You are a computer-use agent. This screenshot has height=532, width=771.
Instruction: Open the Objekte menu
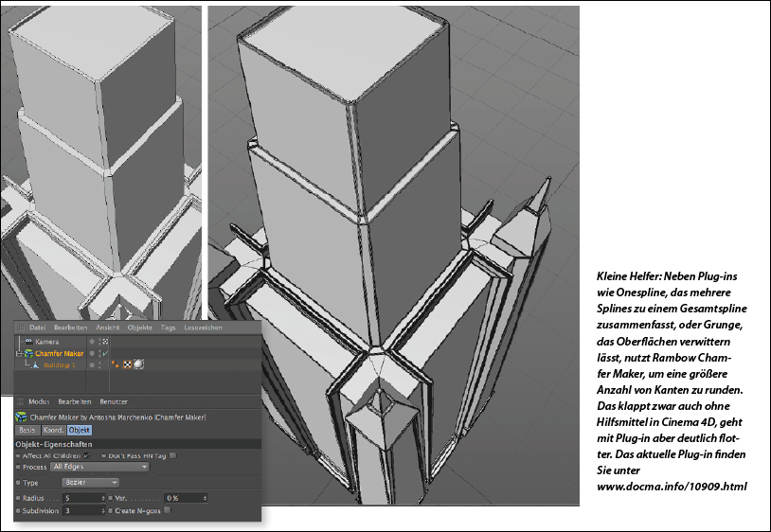140,328
